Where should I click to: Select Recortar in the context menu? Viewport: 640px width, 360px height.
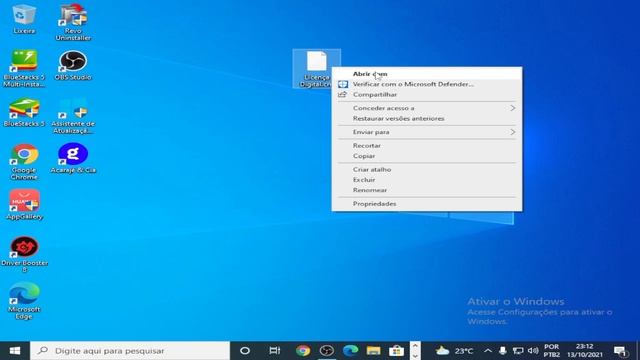point(427,145)
